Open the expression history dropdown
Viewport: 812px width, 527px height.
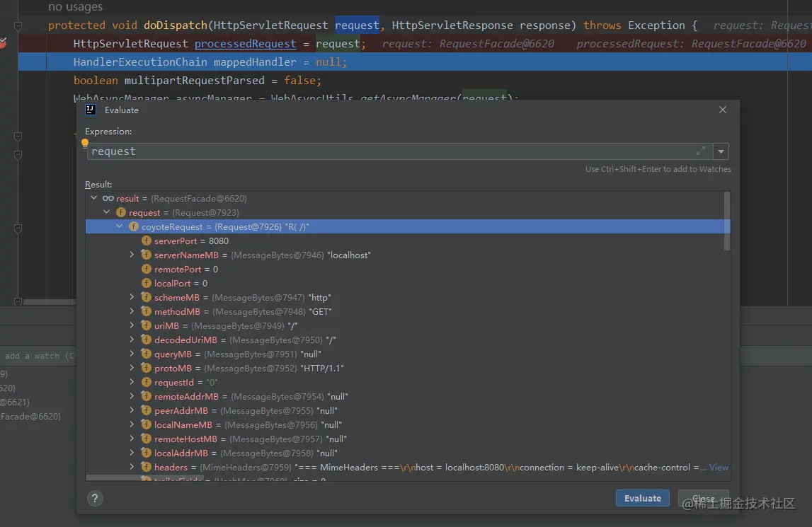tap(721, 151)
